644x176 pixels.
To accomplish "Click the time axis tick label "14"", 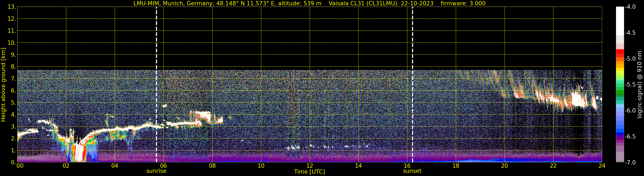I will pyautogui.click(x=358, y=166).
